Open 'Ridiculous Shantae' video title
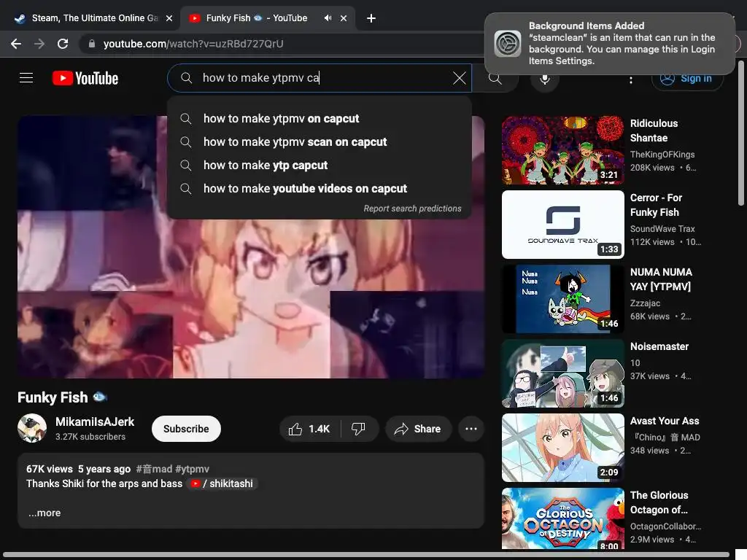Screen dimensions: 747x560 pos(654,131)
